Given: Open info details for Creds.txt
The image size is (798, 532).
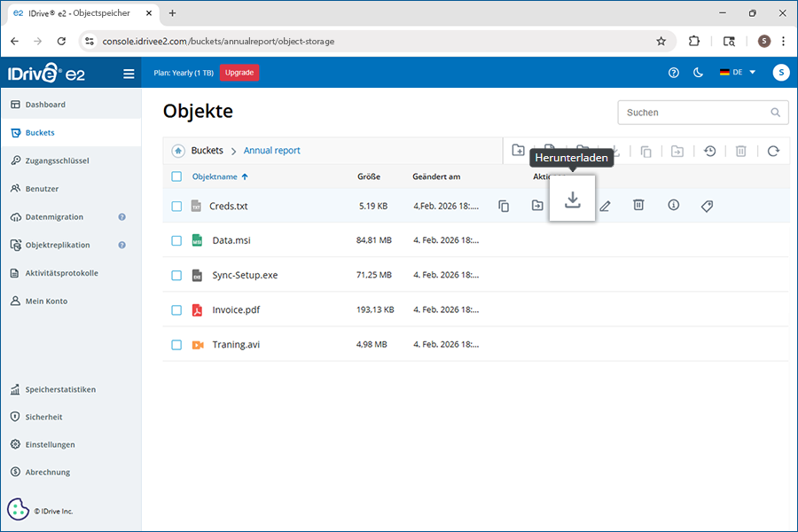Looking at the screenshot, I should point(673,206).
